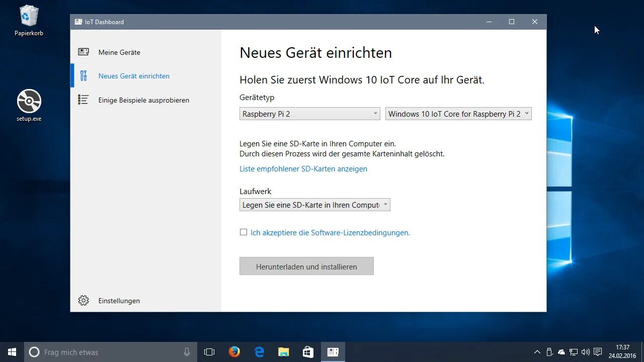The height and width of the screenshot is (362, 644).
Task: Open Task View in the taskbar
Action: coord(209,352)
